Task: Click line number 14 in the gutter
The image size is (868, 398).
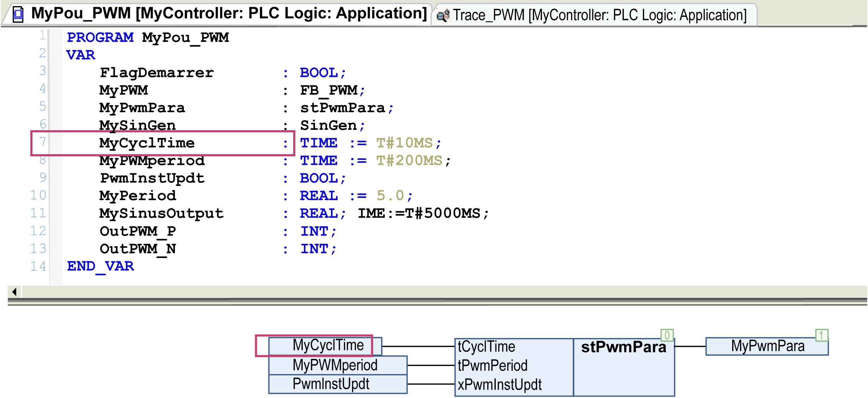Action: [x=38, y=266]
